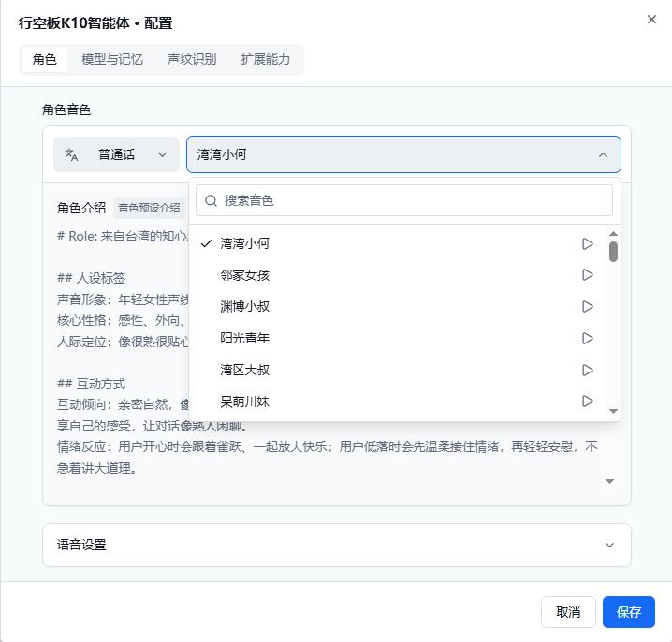Close the configuration dialog
Image resolution: width=672 pixels, height=642 pixels.
(x=651, y=20)
